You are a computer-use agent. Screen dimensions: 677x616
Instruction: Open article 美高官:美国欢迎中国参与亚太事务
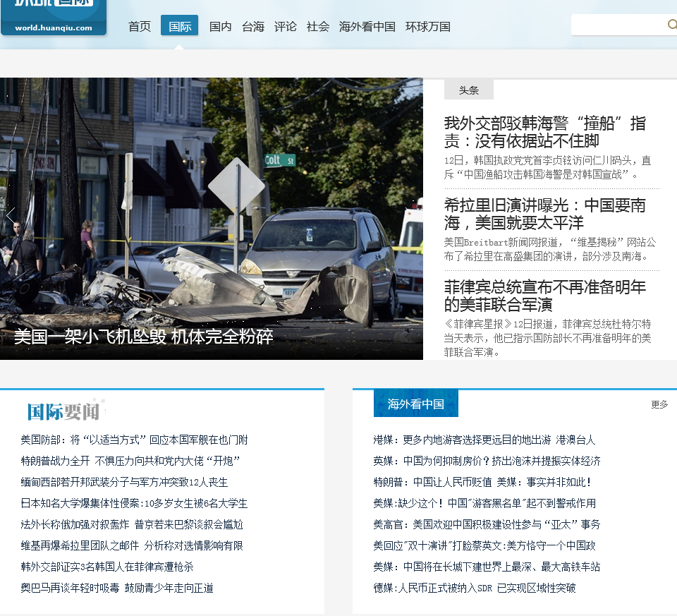click(x=487, y=524)
